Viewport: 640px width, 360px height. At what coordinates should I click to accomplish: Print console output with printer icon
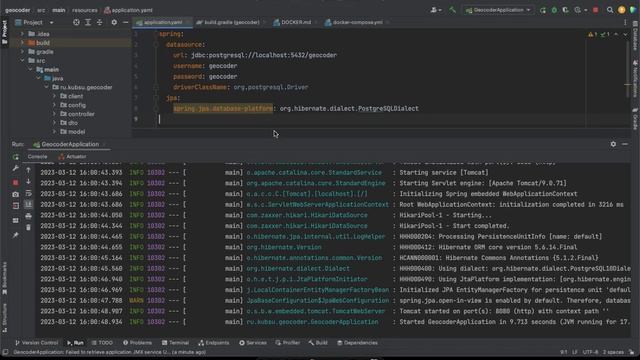pyautogui.click(x=28, y=216)
